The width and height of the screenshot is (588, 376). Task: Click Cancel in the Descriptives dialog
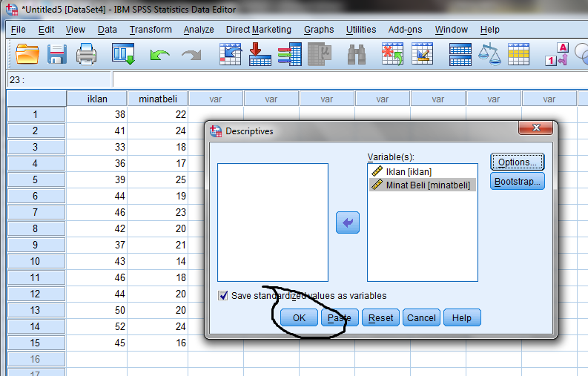[x=421, y=318]
